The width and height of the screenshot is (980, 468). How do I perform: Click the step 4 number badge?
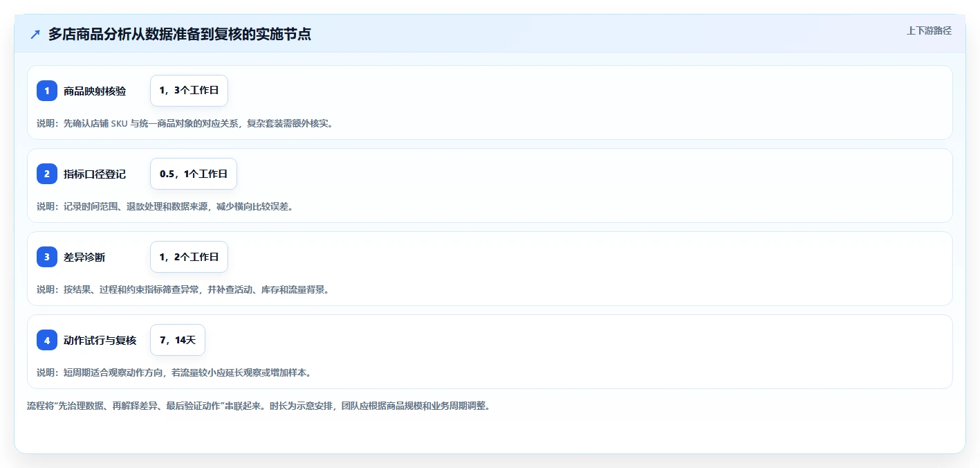pyautogui.click(x=47, y=340)
